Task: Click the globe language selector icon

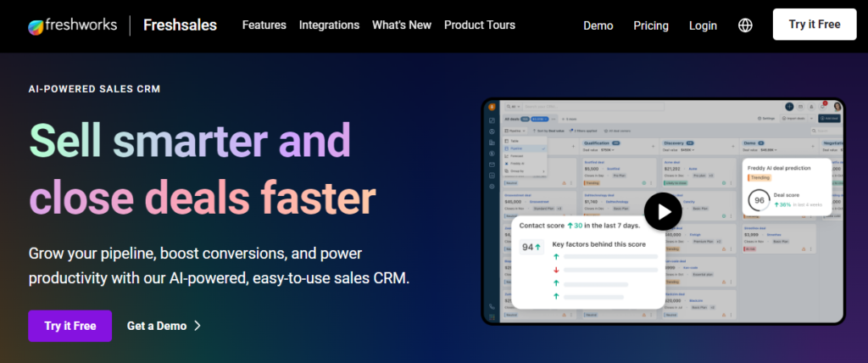Action: [745, 25]
